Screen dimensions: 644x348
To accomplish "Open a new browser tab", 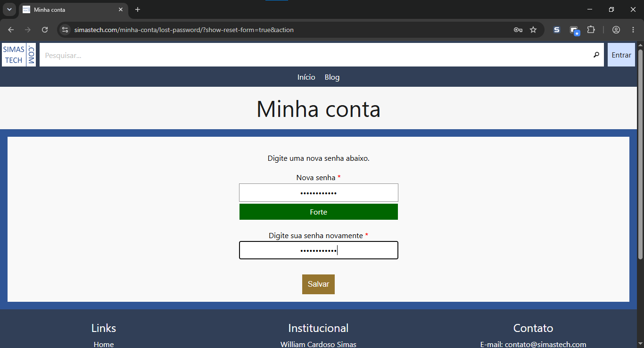I will (x=138, y=9).
